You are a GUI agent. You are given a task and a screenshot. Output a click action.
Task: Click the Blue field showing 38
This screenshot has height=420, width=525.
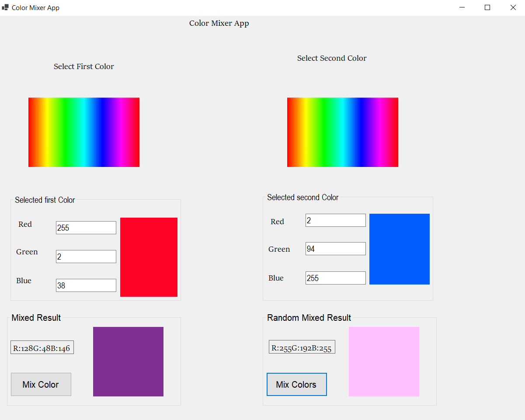tap(86, 285)
